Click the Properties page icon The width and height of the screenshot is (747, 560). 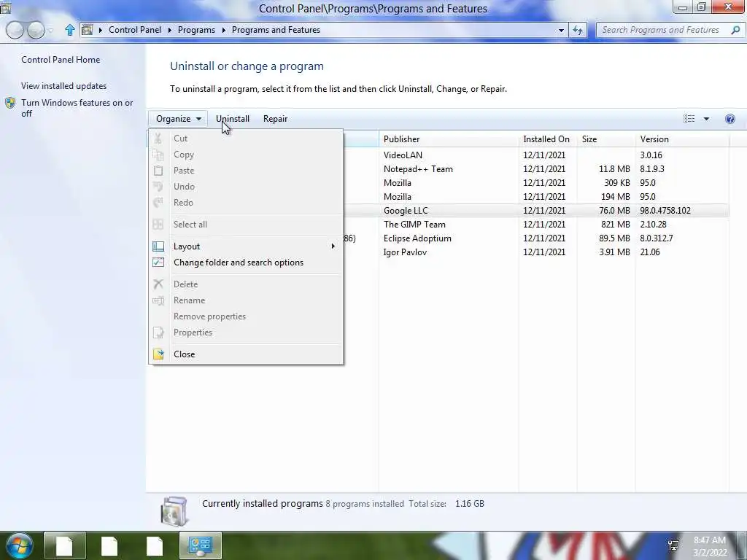[158, 332]
